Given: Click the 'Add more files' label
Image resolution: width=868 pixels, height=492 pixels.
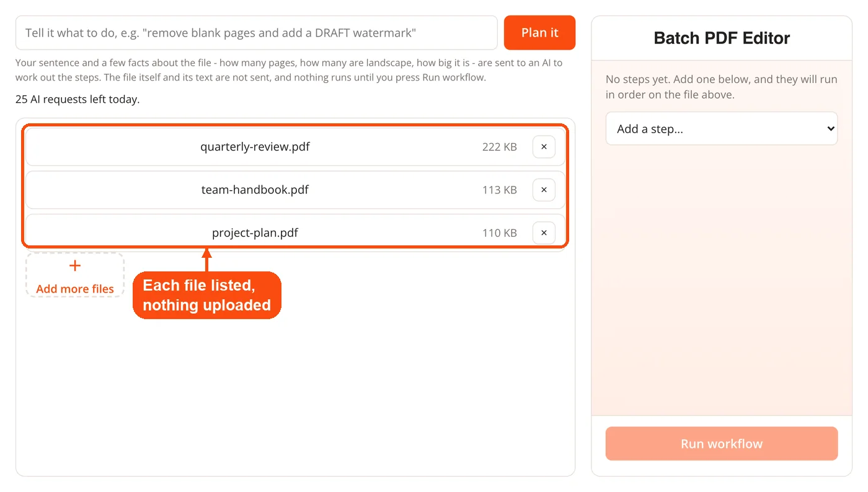Looking at the screenshot, I should tap(75, 289).
